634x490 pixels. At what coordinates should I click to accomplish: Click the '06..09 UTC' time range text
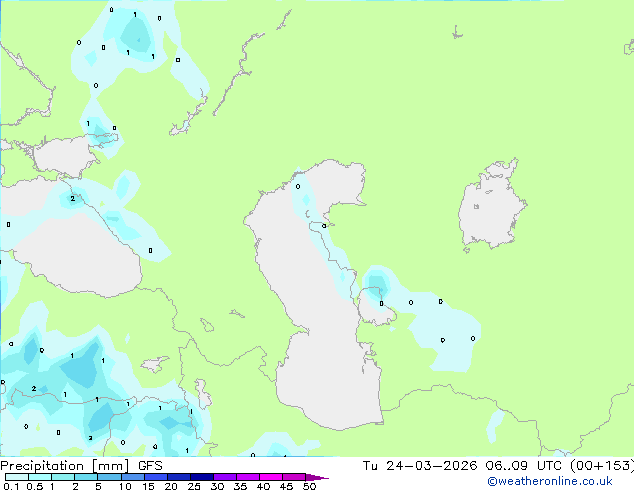click(523, 466)
